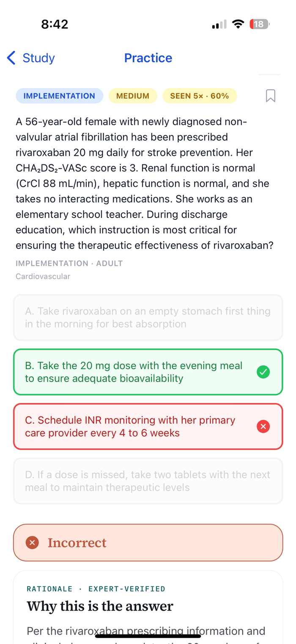
Task: Select answer B about evening meal dosing
Action: click(x=148, y=372)
